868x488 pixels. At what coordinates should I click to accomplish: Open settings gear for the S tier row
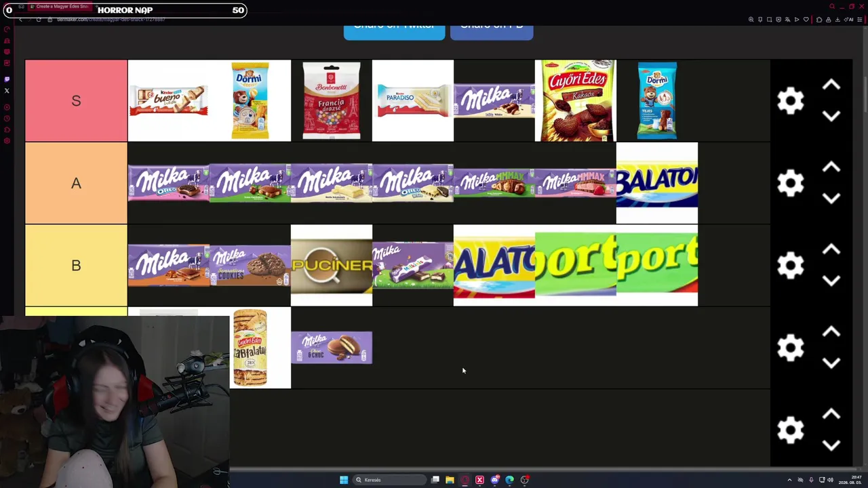790,100
